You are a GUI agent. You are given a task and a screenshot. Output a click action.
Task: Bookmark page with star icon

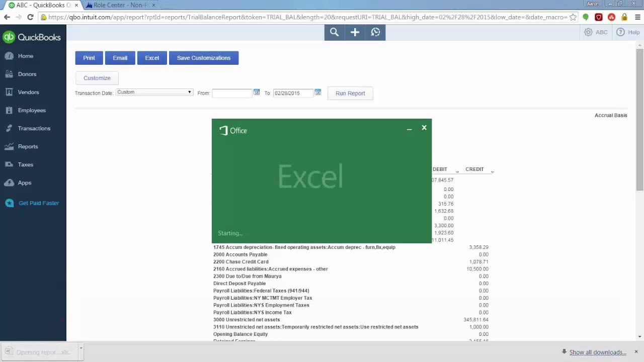(x=573, y=17)
